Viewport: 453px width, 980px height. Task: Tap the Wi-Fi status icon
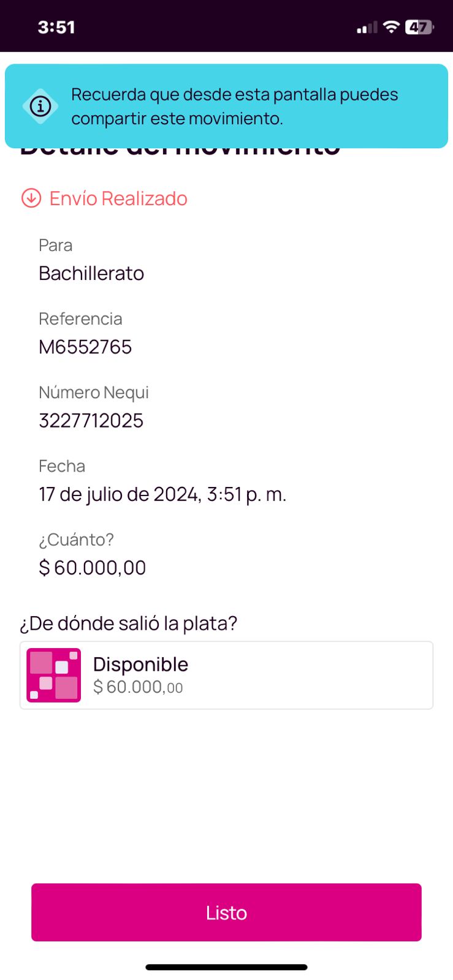(x=390, y=27)
